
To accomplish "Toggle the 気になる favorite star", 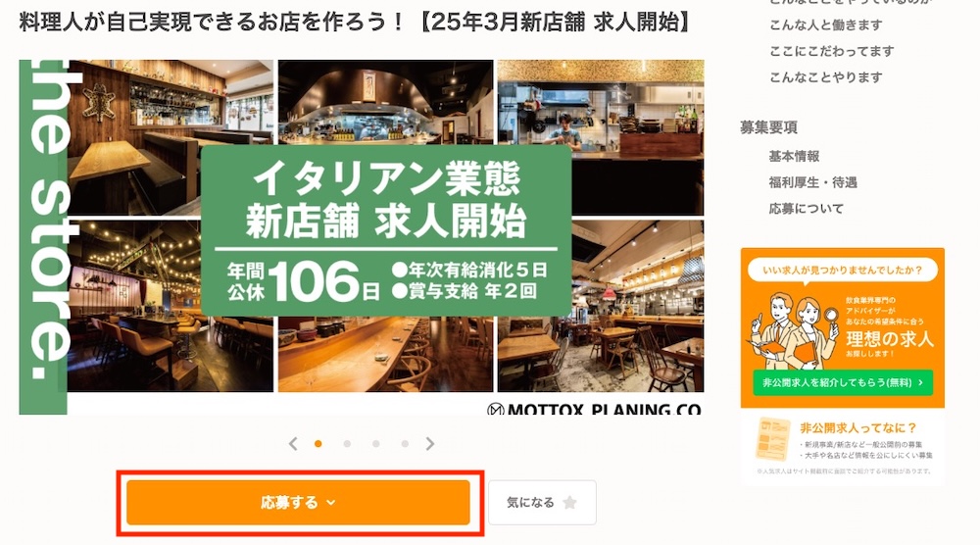I will [569, 503].
